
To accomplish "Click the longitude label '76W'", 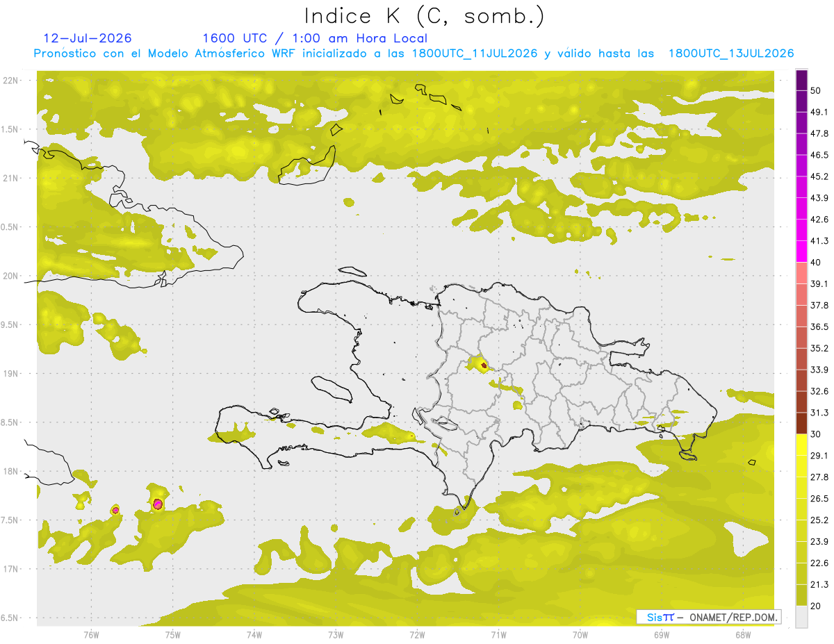I will [x=91, y=635].
